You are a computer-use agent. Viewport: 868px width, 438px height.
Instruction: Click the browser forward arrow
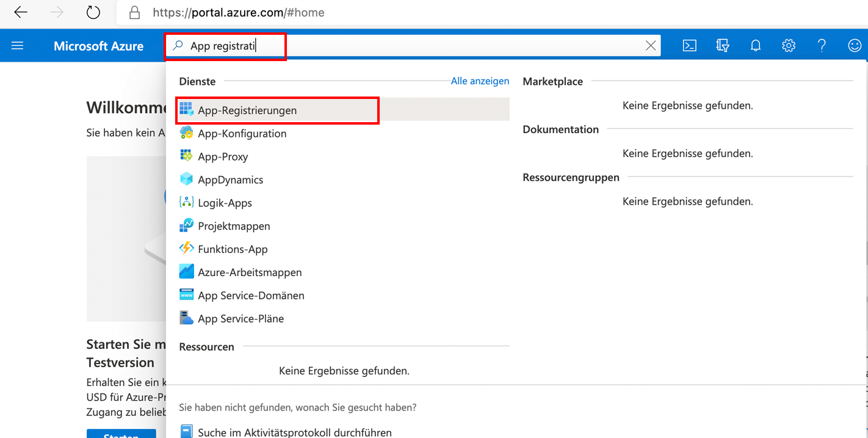pyautogui.click(x=57, y=12)
